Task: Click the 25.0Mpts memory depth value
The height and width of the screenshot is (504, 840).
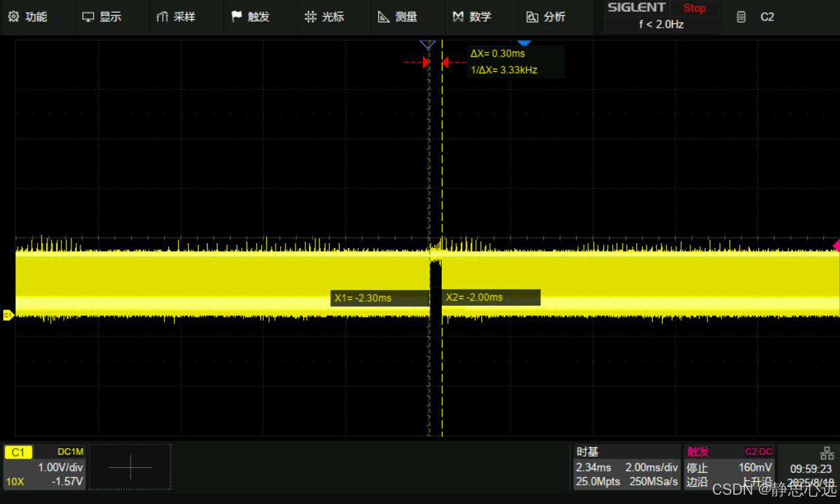Action: coord(598,482)
